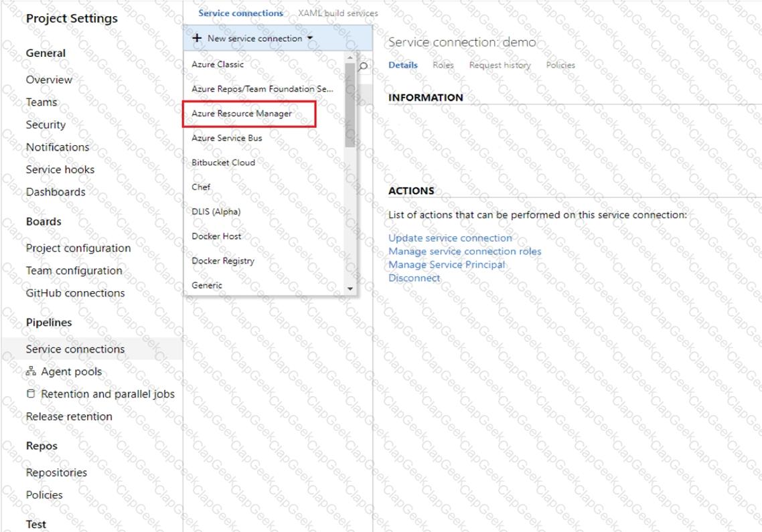Open Agent pools page

click(x=72, y=371)
